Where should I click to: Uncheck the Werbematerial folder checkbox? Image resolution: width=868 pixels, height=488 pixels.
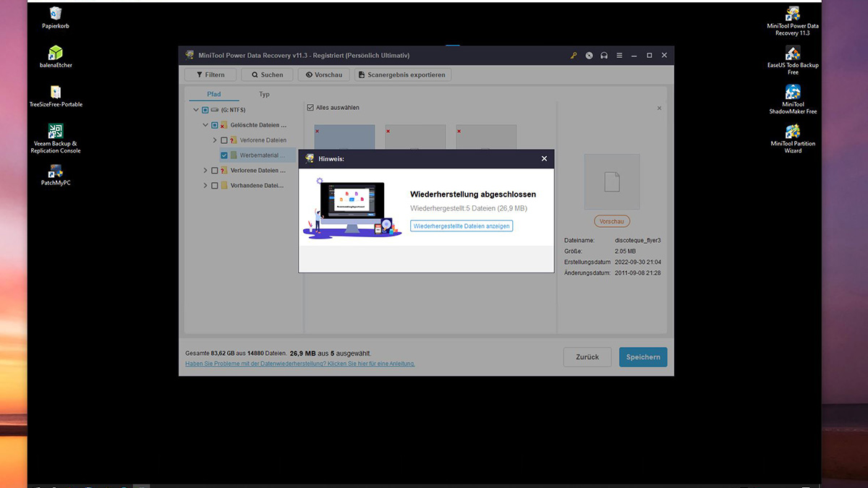[x=224, y=155]
